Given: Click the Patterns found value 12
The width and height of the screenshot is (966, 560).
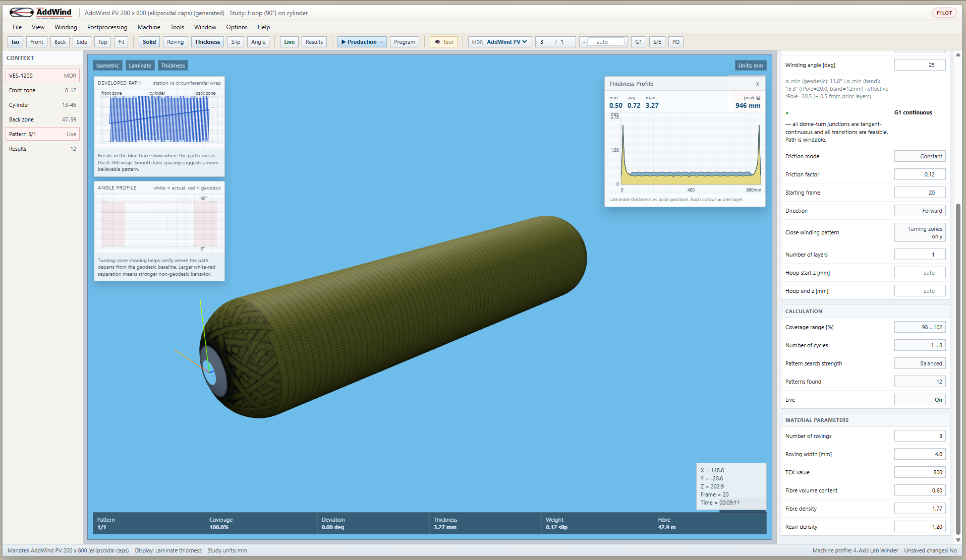Looking at the screenshot, I should pos(920,382).
